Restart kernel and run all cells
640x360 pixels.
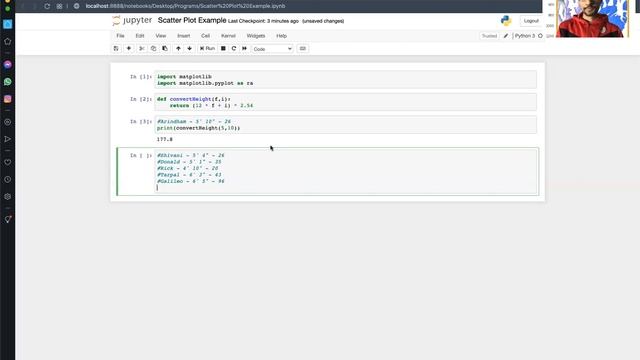point(244,49)
